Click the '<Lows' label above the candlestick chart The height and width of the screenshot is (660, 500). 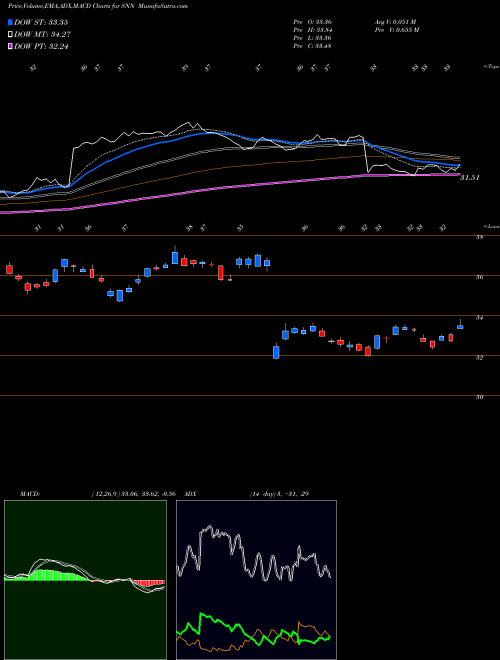tap(492, 226)
